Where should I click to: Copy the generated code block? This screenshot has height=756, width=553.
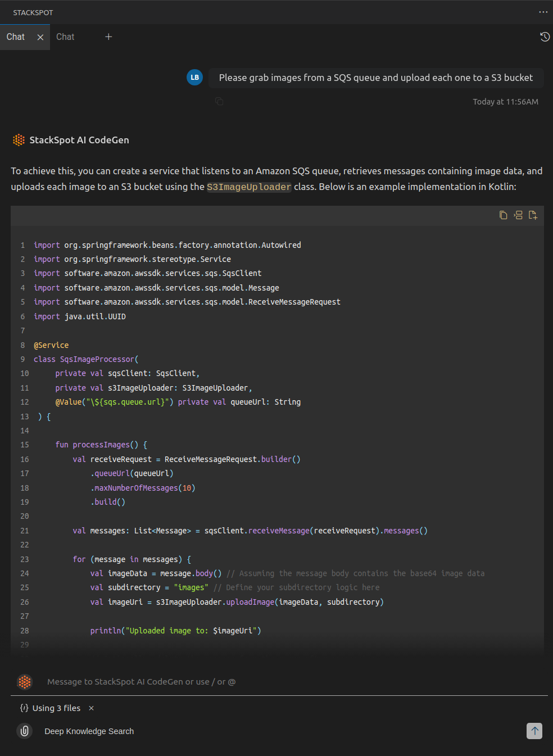pos(503,215)
